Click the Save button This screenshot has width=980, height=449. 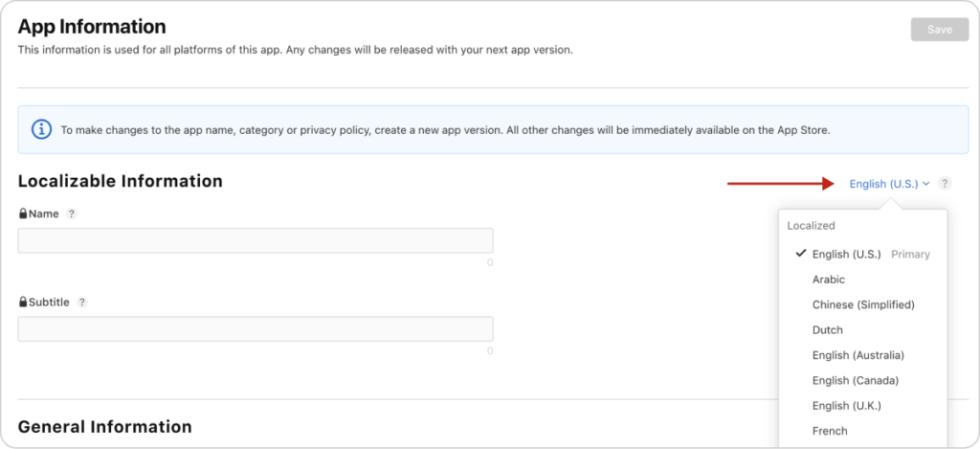tap(940, 30)
